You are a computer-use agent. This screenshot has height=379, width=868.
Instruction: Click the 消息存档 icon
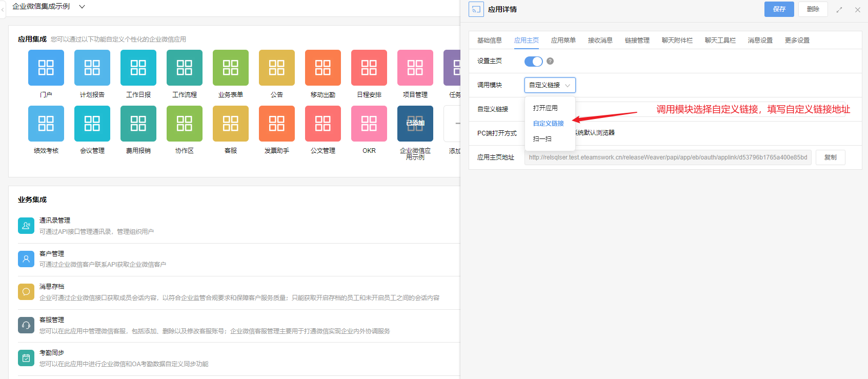pyautogui.click(x=26, y=292)
